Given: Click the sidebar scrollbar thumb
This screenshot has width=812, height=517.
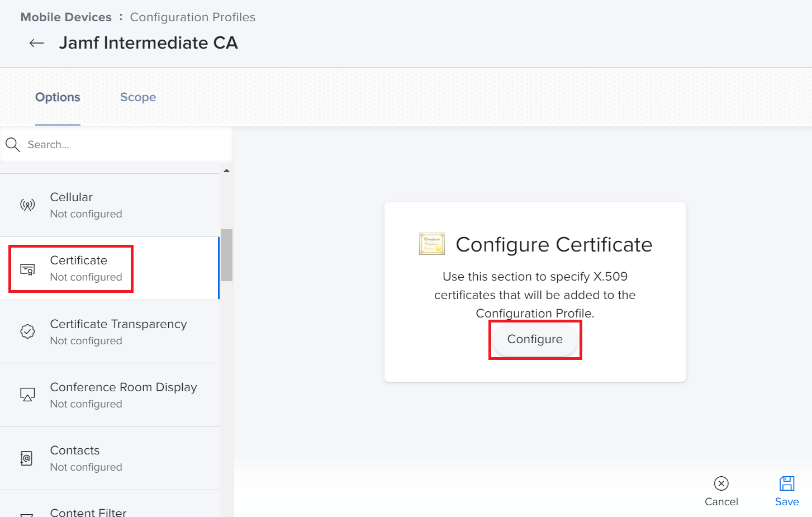Looking at the screenshot, I should (226, 255).
